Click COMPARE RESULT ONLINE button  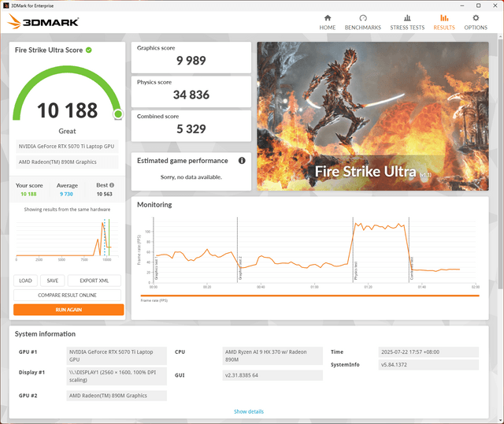(x=67, y=295)
